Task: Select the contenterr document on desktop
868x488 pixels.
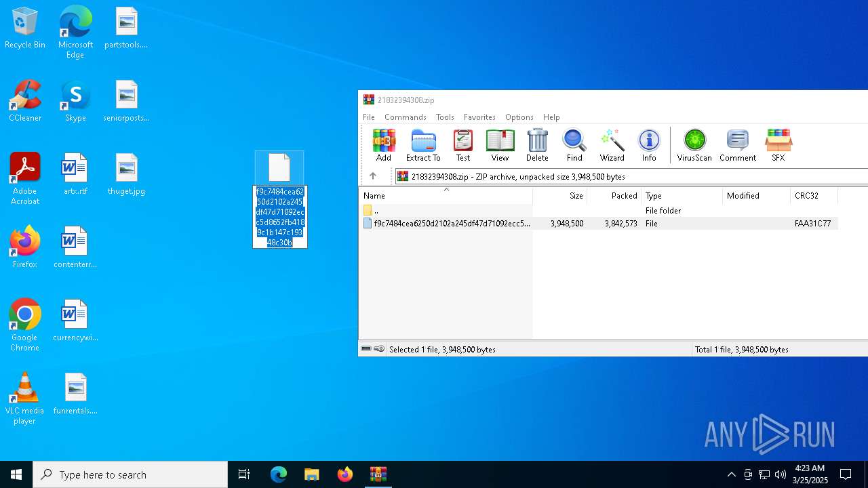Action: (x=75, y=247)
